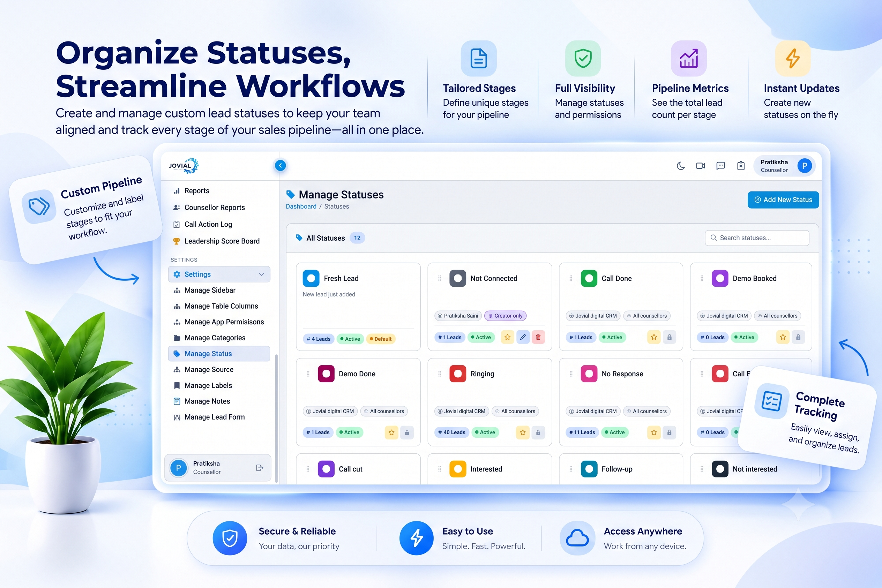882x588 pixels.
Task: Click the 40 Leads badge on Ringing
Action: coord(451,432)
